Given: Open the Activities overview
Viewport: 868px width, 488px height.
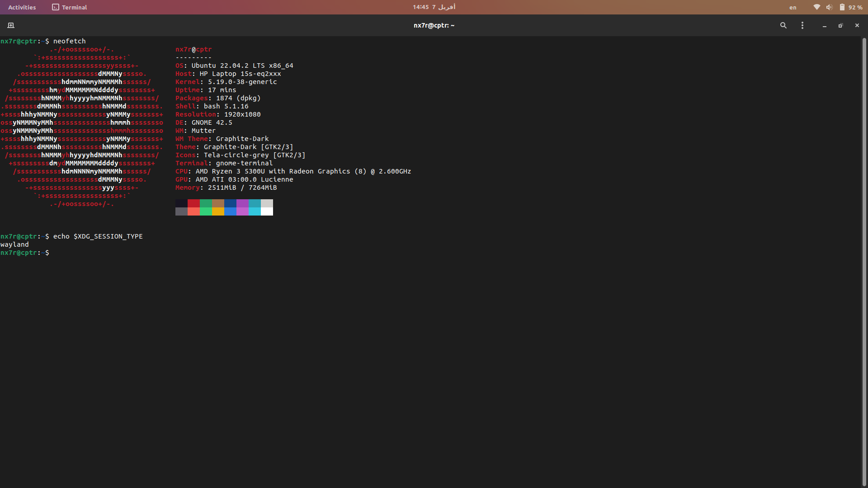Looking at the screenshot, I should (22, 7).
